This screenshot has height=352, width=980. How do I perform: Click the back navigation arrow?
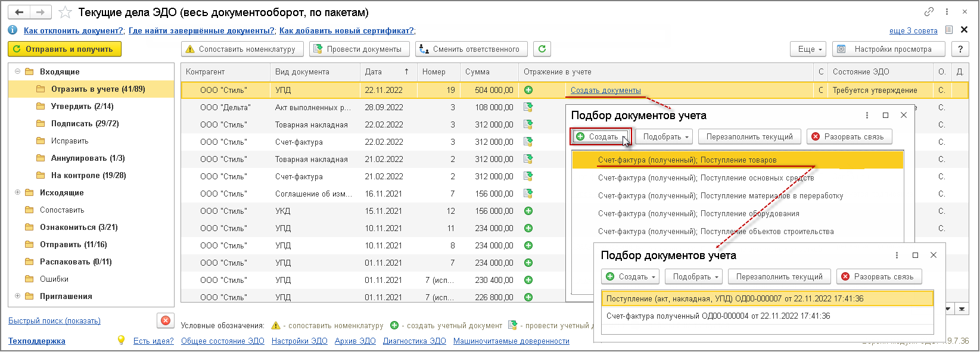point(20,12)
